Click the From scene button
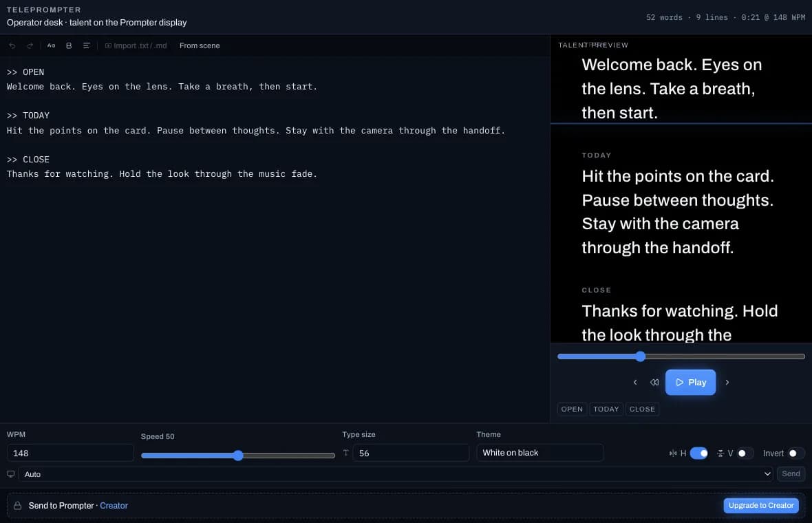The width and height of the screenshot is (812, 523). [x=200, y=45]
